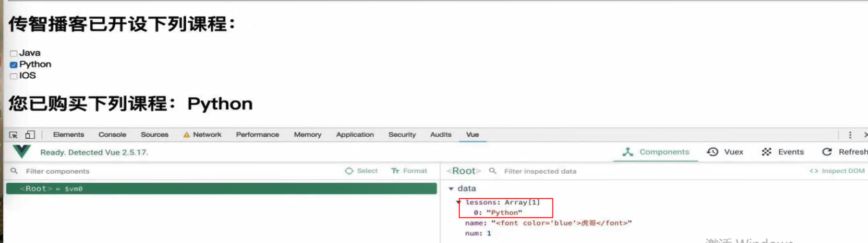The height and width of the screenshot is (243, 868).
Task: Click the Select target circle icon
Action: (x=349, y=171)
